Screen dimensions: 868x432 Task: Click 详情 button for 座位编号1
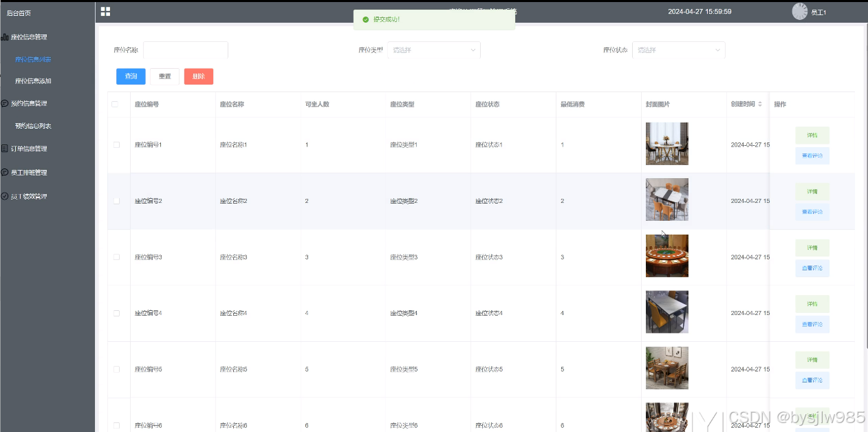[x=812, y=136]
